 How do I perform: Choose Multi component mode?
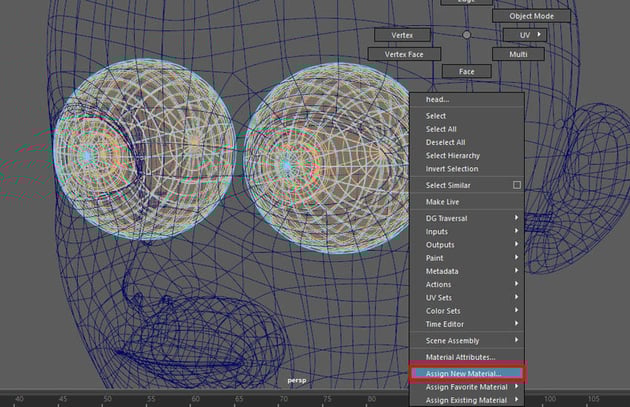(518, 53)
